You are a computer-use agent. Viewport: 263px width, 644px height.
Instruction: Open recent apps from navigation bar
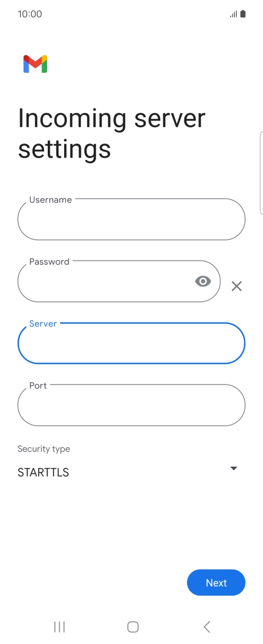pyautogui.click(x=60, y=627)
